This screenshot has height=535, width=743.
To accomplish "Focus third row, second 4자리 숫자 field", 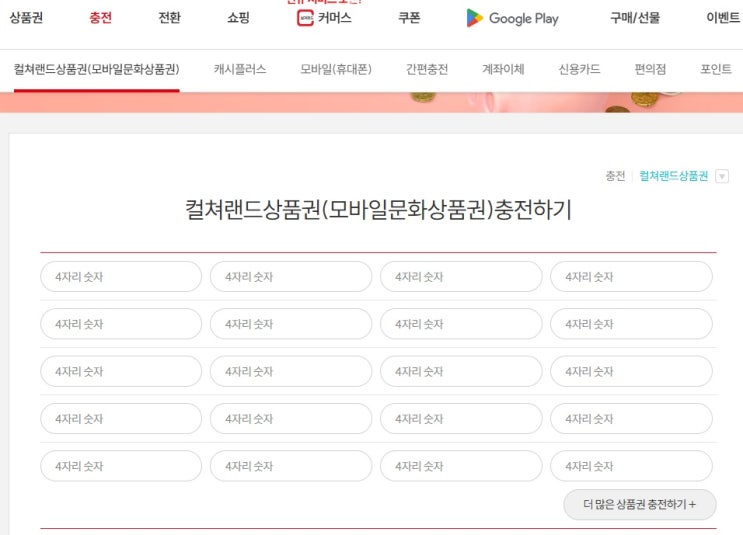I will 291,372.
